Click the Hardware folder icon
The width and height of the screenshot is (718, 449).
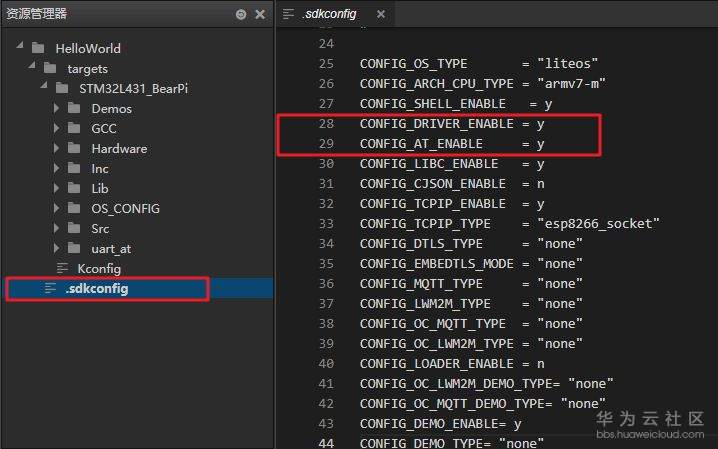coord(74,148)
